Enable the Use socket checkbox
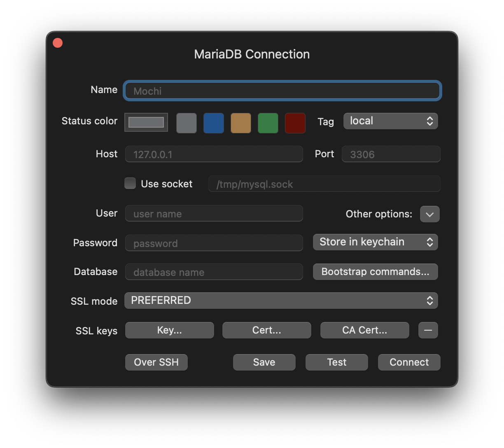The height and width of the screenshot is (448, 504). (x=130, y=184)
